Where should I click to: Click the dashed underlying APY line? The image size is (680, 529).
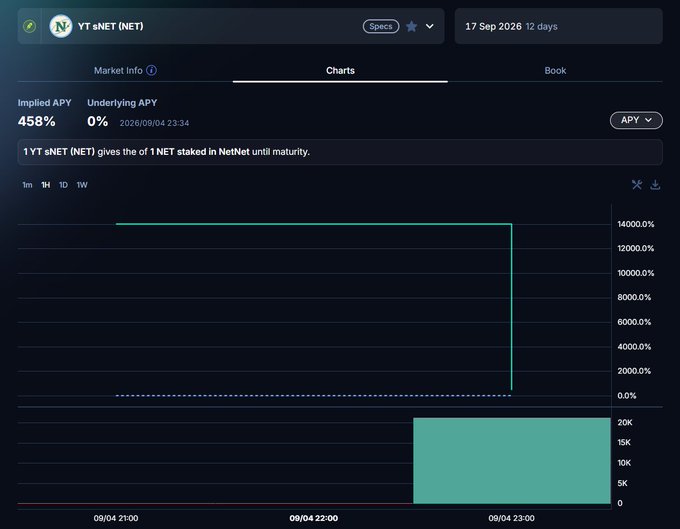coord(314,395)
